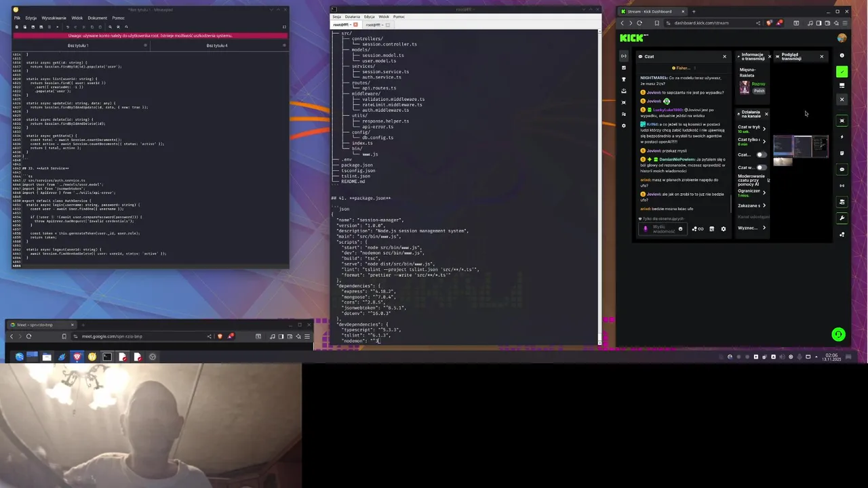Viewport: 868px width, 488px height.
Task: Open chat settings gear below Kick chat
Action: (724, 229)
